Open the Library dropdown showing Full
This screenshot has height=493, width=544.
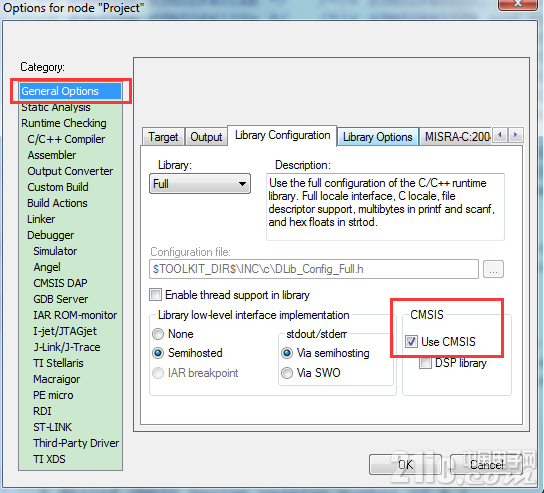tap(200, 184)
